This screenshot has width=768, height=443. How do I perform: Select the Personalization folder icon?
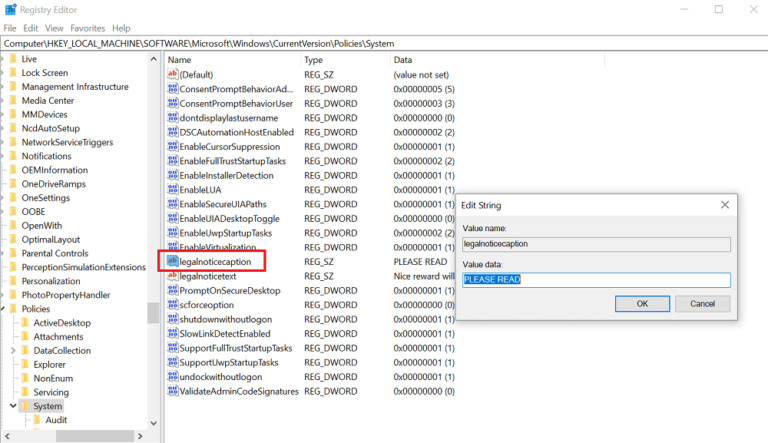[13, 282]
